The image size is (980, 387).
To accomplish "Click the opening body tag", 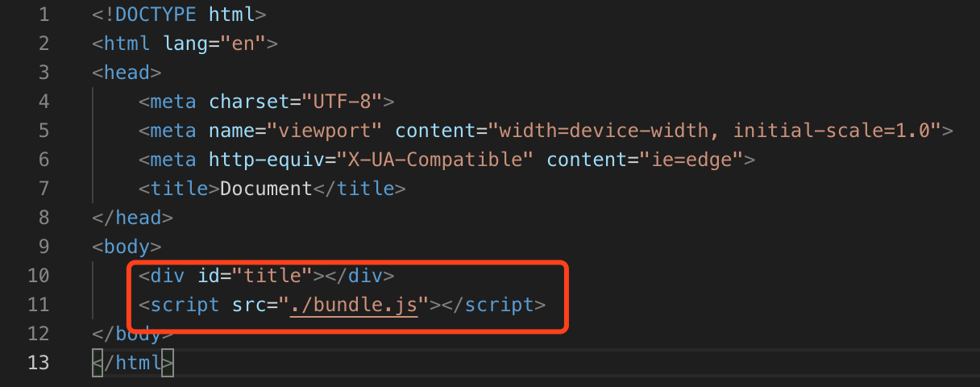I will 127,247.
